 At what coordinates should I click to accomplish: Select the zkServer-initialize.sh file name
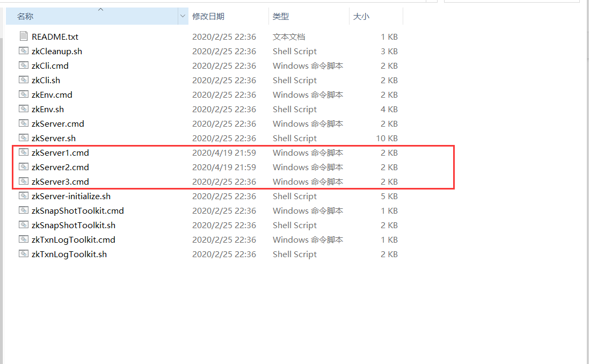click(71, 196)
